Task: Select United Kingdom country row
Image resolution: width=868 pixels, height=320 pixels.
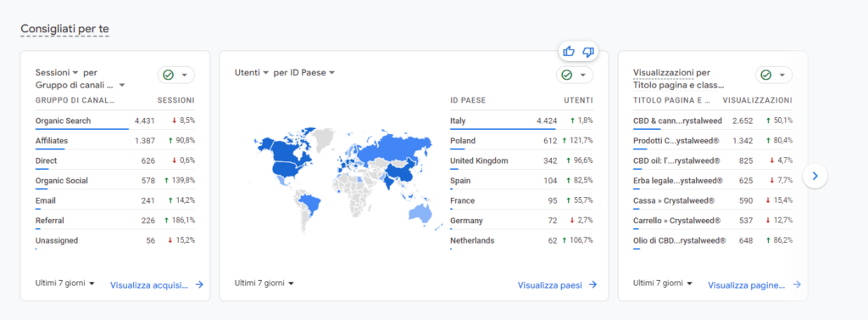Action: click(521, 160)
